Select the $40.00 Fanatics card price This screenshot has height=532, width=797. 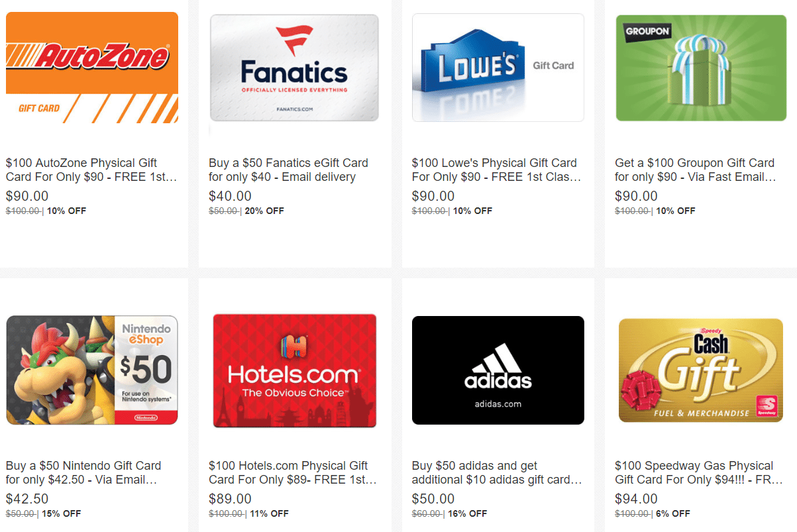(x=231, y=196)
